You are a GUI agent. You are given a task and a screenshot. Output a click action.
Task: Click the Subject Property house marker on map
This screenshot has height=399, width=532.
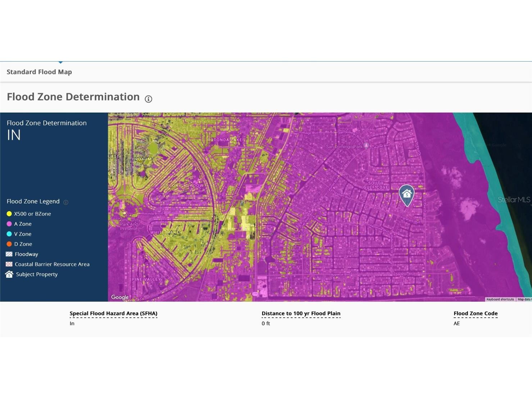pyautogui.click(x=406, y=195)
